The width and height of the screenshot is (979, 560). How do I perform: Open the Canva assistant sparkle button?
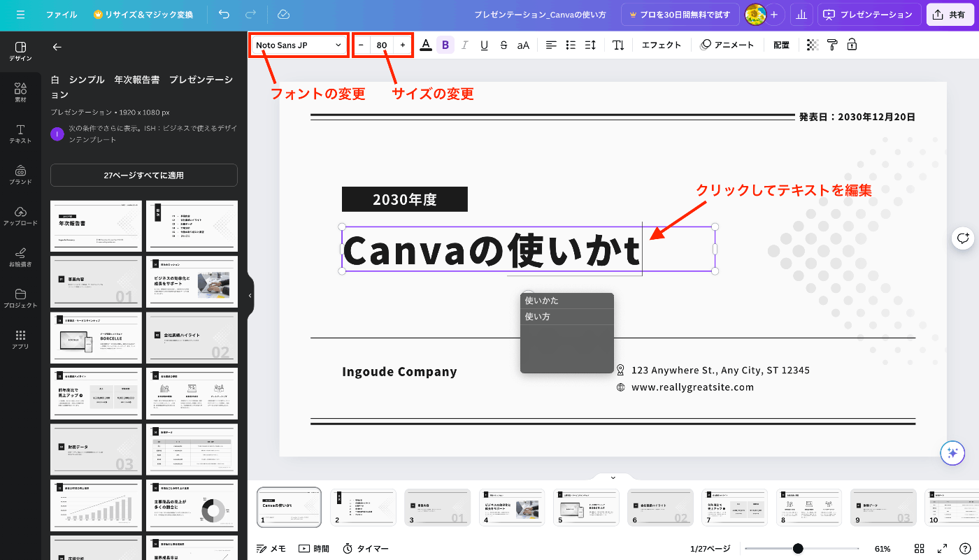(x=952, y=453)
